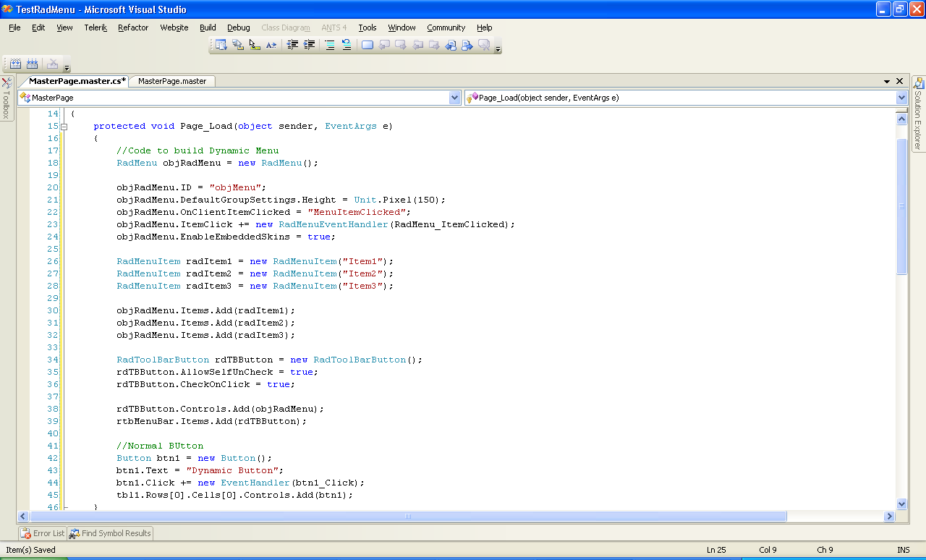Click vertical scrollbar down arrow

pos(901,504)
